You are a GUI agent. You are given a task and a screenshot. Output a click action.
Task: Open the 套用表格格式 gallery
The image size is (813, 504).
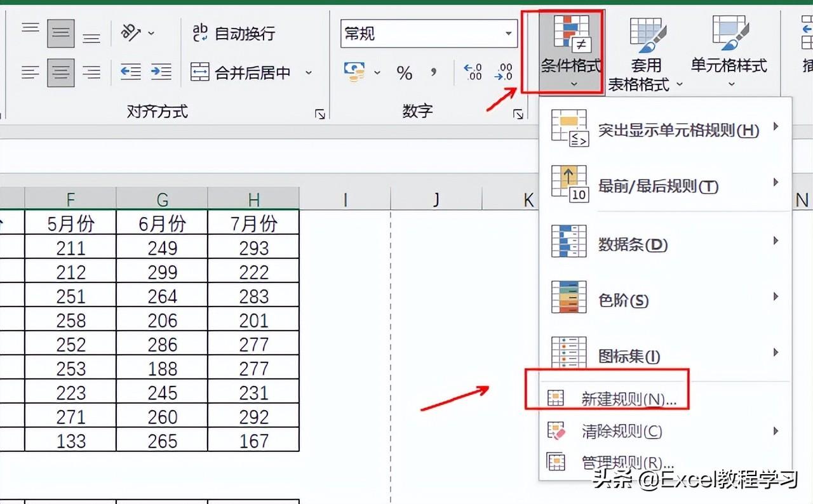(x=645, y=53)
